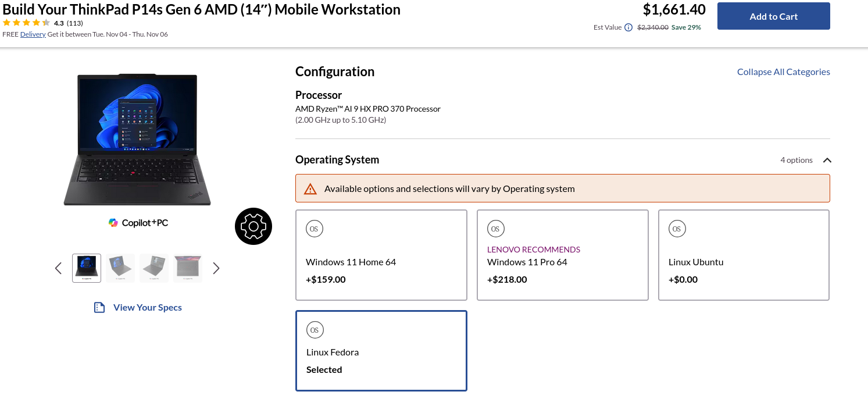
Task: Open the free Delivery link
Action: point(33,34)
